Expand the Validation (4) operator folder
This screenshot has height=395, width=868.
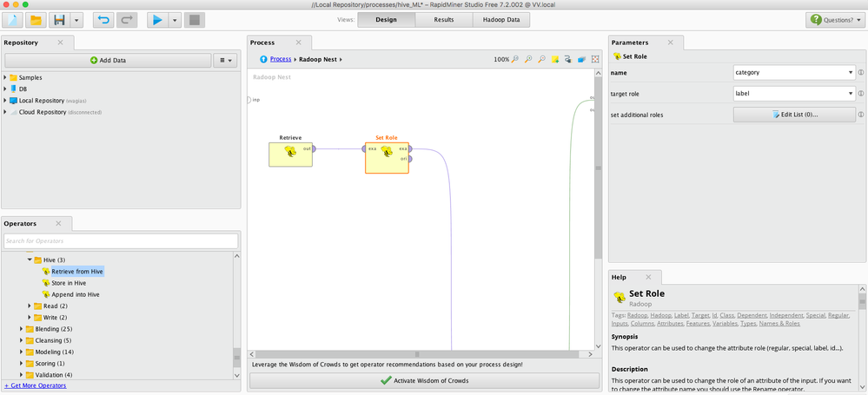pyautogui.click(x=22, y=375)
